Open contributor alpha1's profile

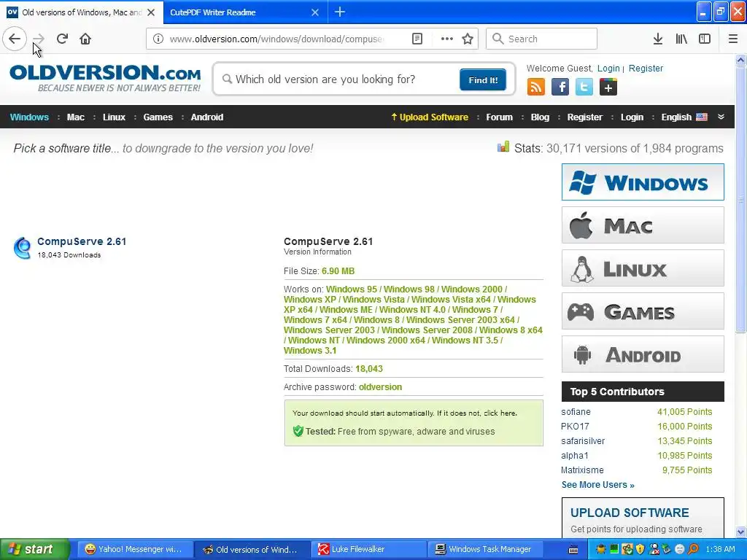click(575, 456)
